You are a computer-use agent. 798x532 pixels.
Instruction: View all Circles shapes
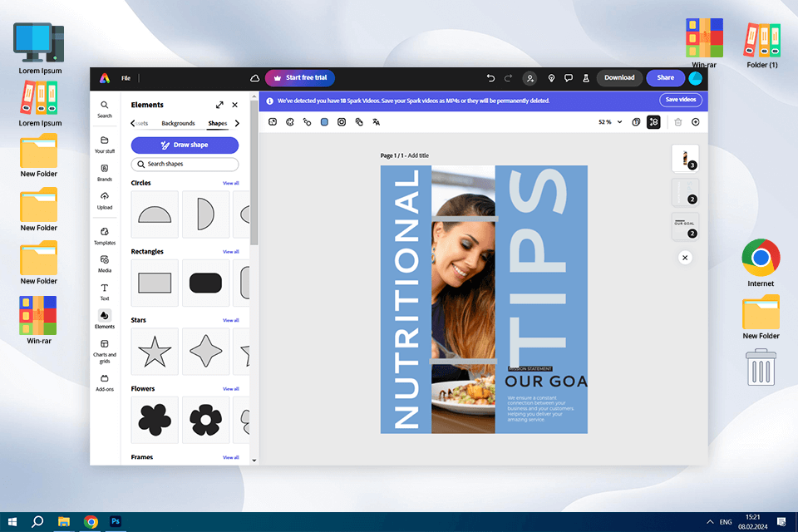coord(230,183)
